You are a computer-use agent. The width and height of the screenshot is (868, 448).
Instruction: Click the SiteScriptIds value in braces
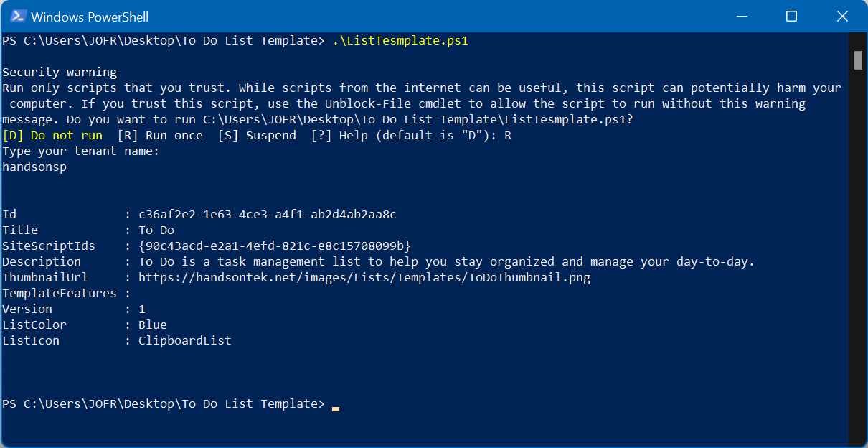tap(274, 246)
